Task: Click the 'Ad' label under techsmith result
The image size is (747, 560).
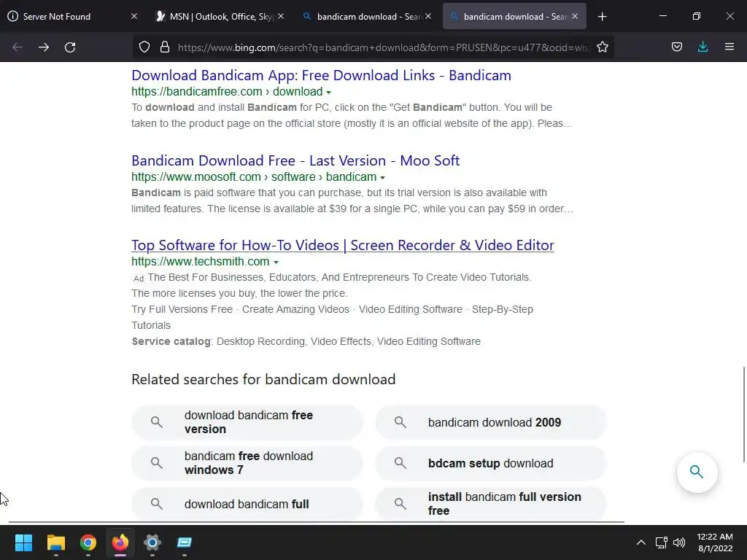Action: click(x=138, y=279)
